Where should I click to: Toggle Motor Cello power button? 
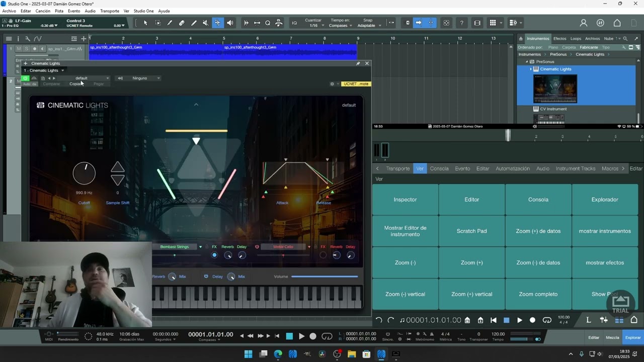pyautogui.click(x=257, y=247)
